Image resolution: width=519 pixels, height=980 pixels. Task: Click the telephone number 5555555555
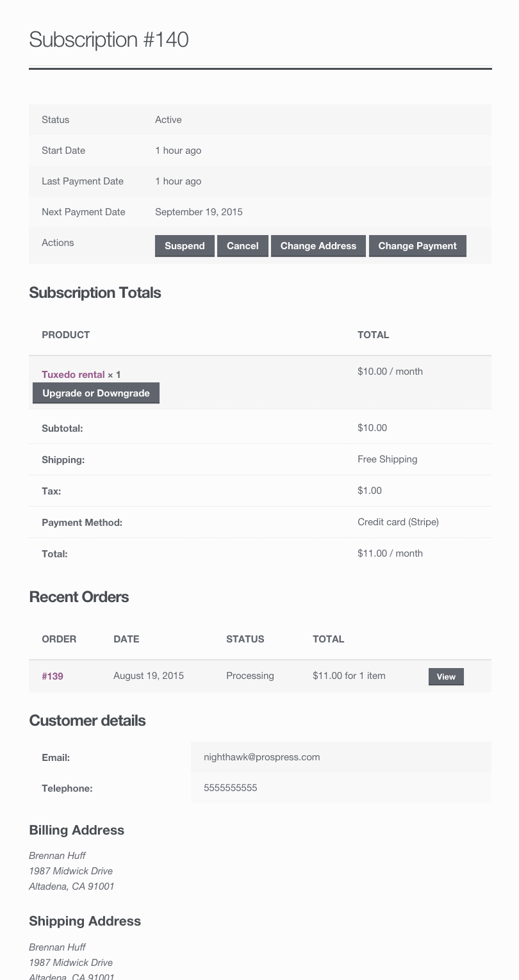[230, 788]
